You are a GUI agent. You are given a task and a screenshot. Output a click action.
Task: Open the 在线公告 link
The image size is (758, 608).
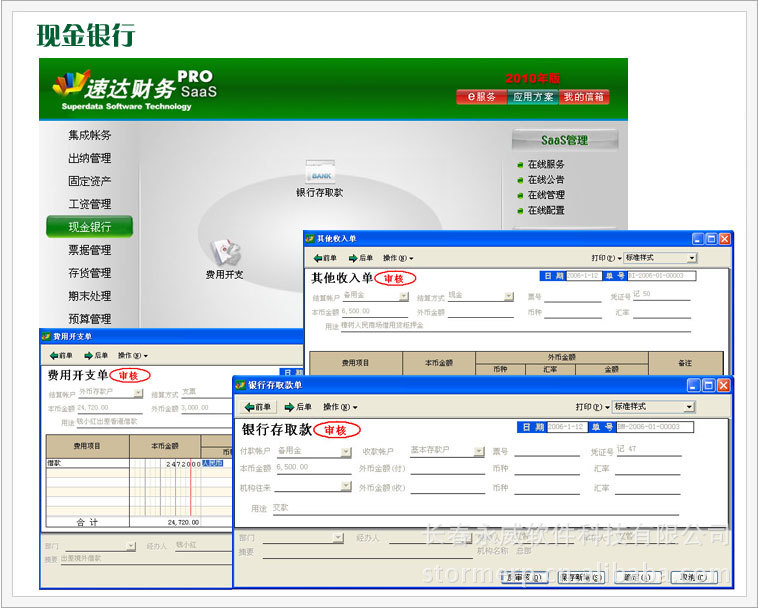[x=546, y=180]
